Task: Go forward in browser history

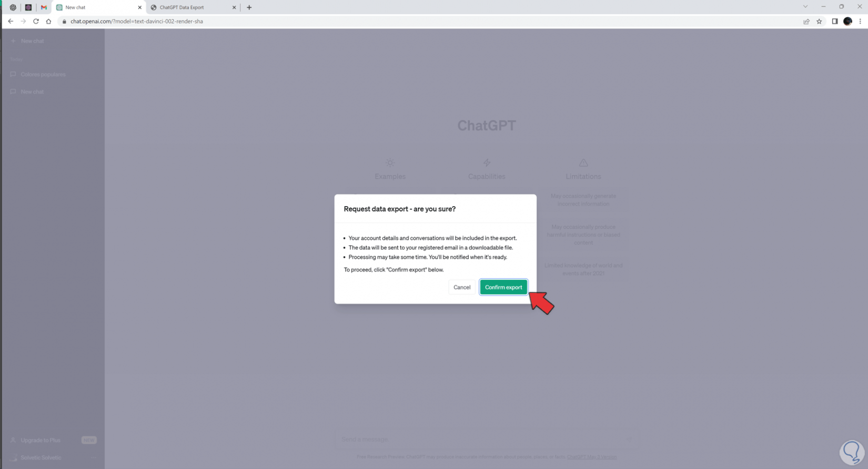Action: coord(23,22)
